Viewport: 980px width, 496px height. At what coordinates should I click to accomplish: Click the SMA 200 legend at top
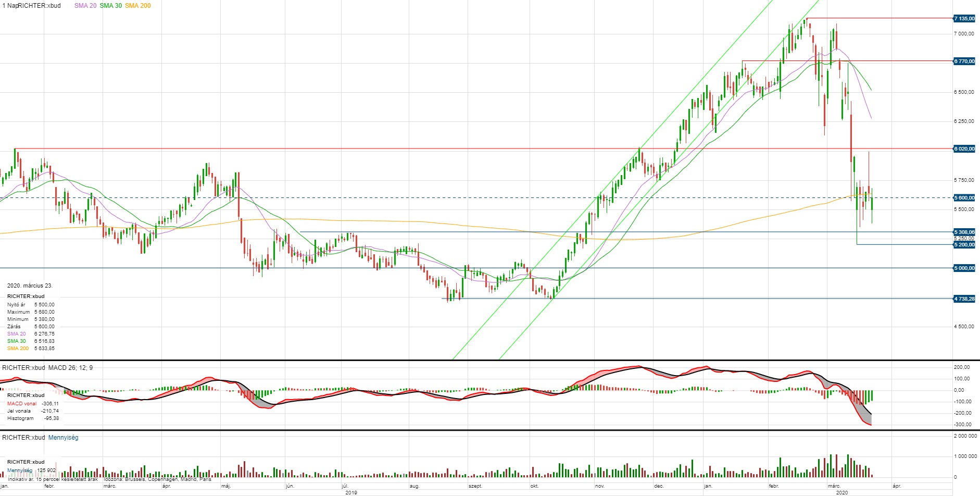(138, 6)
